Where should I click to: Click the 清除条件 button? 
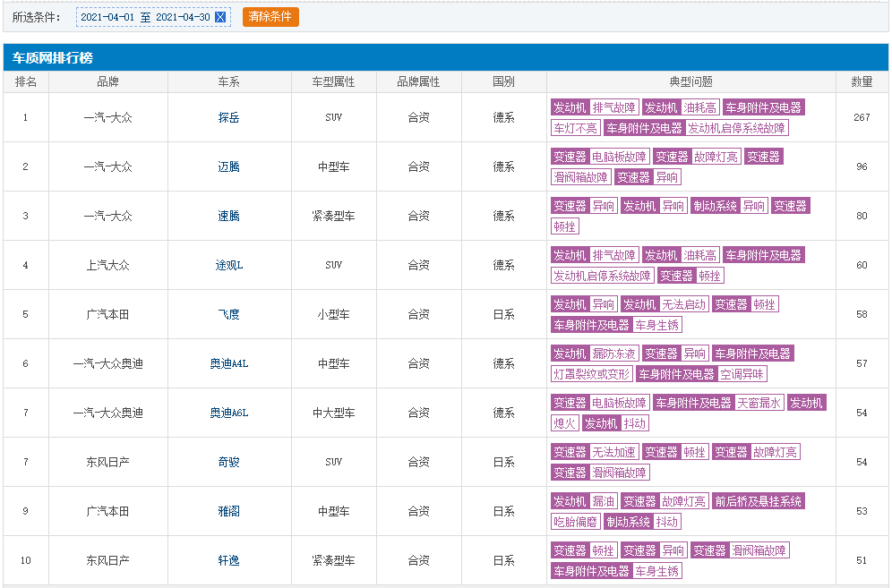click(270, 16)
